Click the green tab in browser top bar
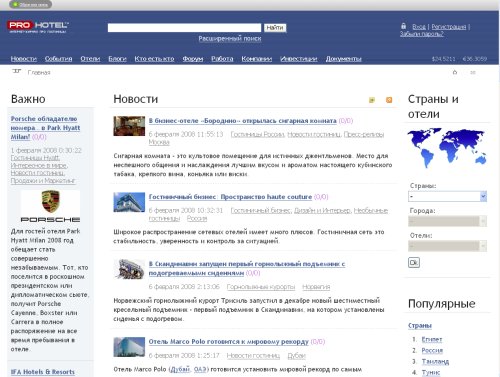The width and height of the screenshot is (500, 377). (x=30, y=5)
